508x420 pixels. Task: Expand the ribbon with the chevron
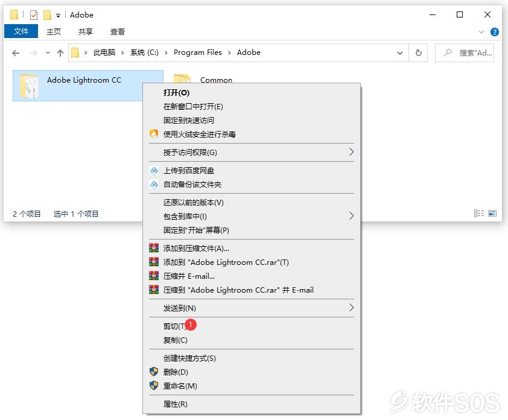coord(481,32)
